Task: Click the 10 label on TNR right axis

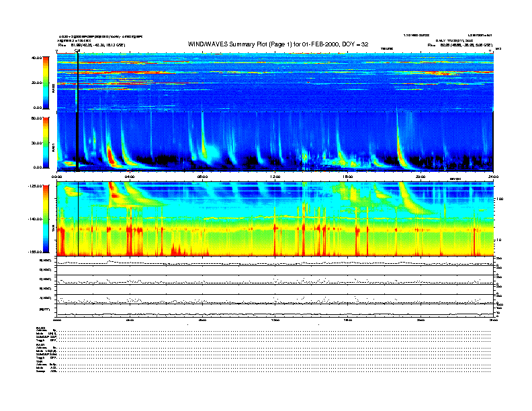Action: click(498, 240)
